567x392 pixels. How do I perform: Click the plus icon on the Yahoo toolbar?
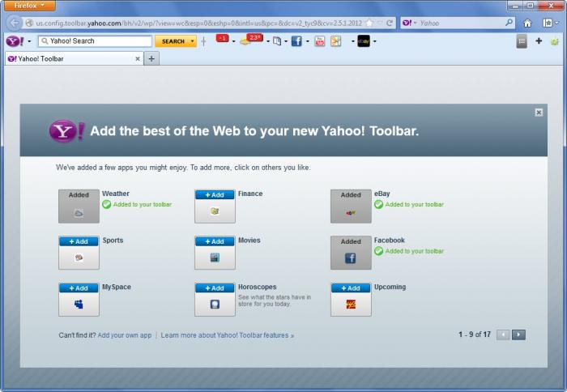pyautogui.click(x=539, y=40)
